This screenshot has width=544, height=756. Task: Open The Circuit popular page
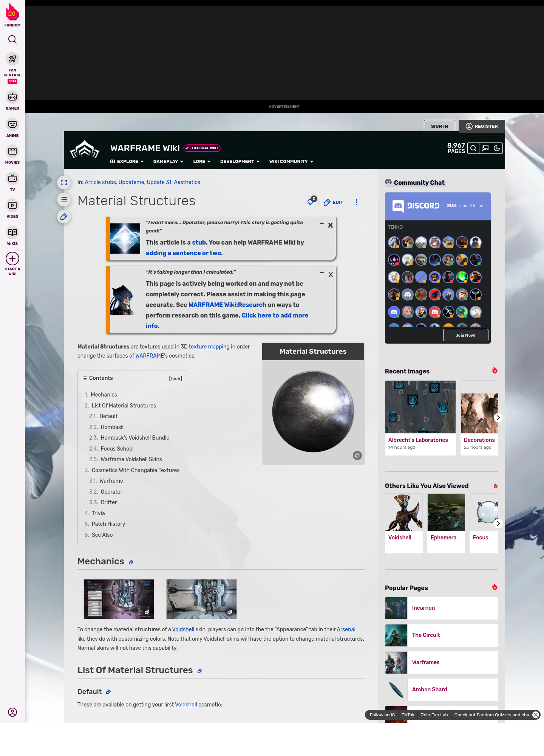point(442,635)
